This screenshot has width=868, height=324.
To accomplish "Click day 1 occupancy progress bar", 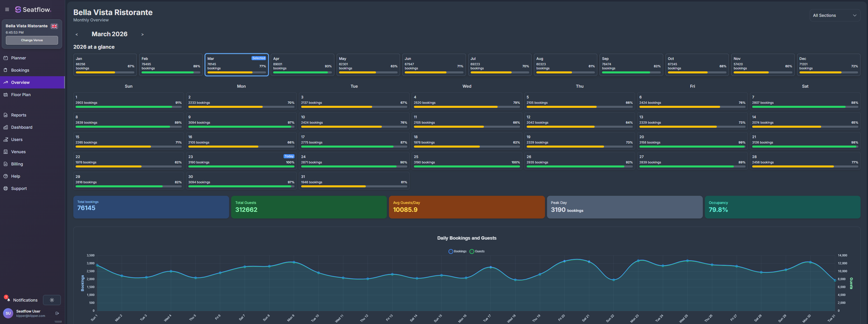I will tap(128, 107).
